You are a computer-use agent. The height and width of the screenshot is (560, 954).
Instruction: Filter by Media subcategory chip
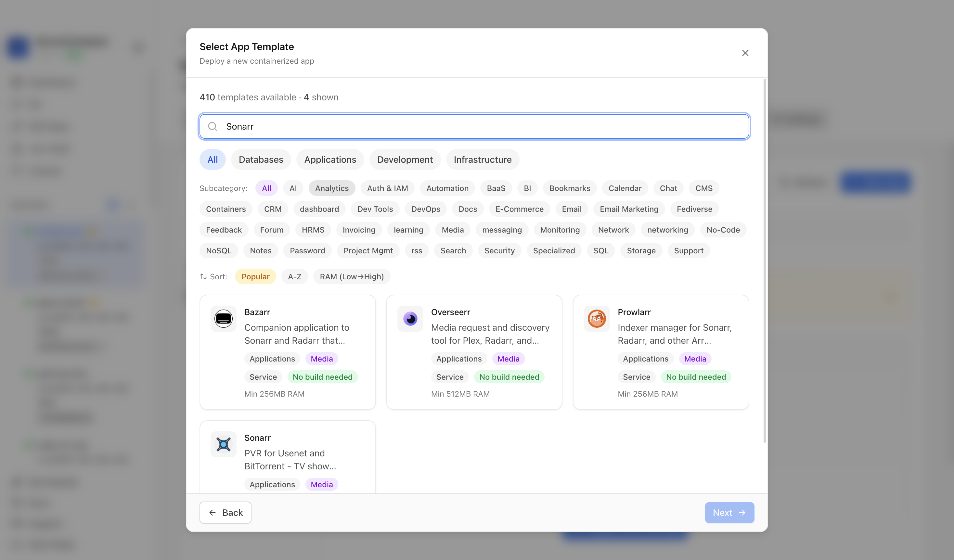point(452,230)
